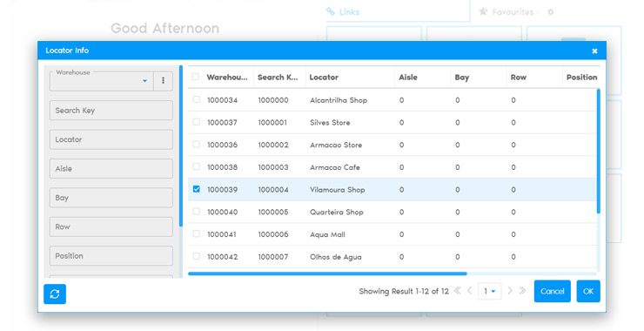Open the Warehouse three-dot options menu

tap(163, 81)
